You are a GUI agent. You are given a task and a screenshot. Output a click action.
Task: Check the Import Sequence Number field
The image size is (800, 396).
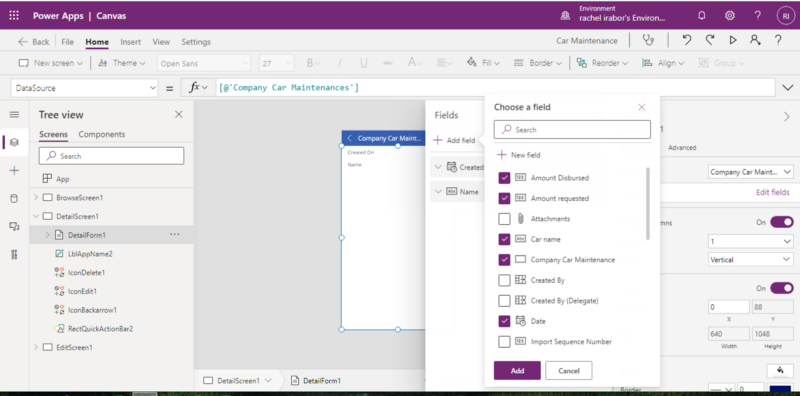tap(504, 341)
